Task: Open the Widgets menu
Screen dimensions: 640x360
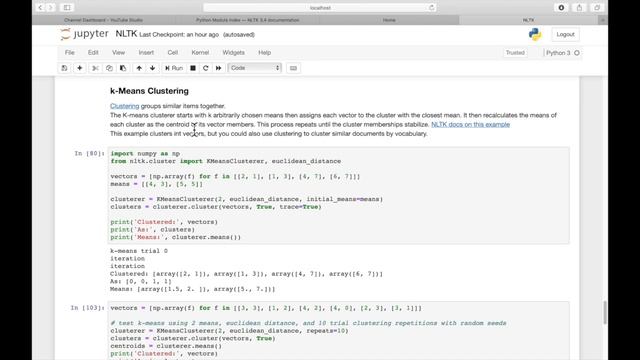Action: [x=233, y=53]
